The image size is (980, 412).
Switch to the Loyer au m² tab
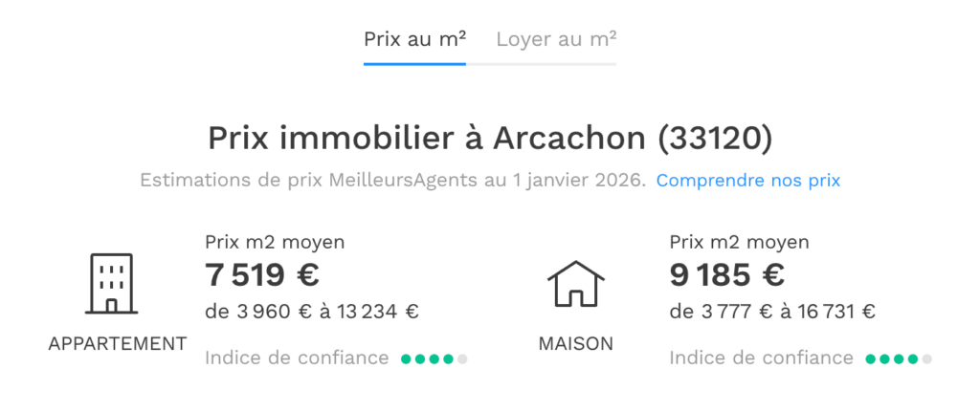556,39
